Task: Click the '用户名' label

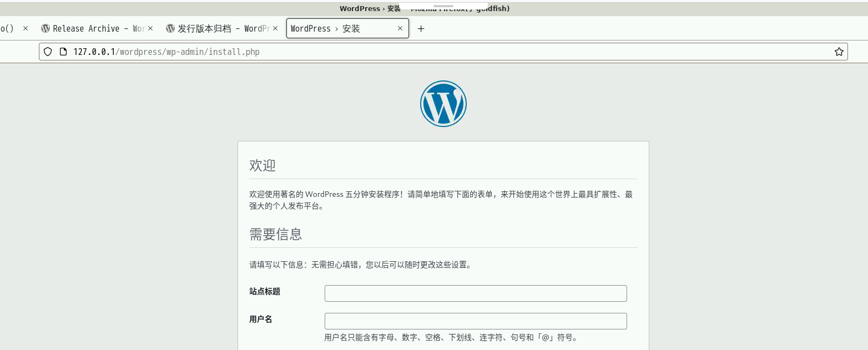Action: 261,319
